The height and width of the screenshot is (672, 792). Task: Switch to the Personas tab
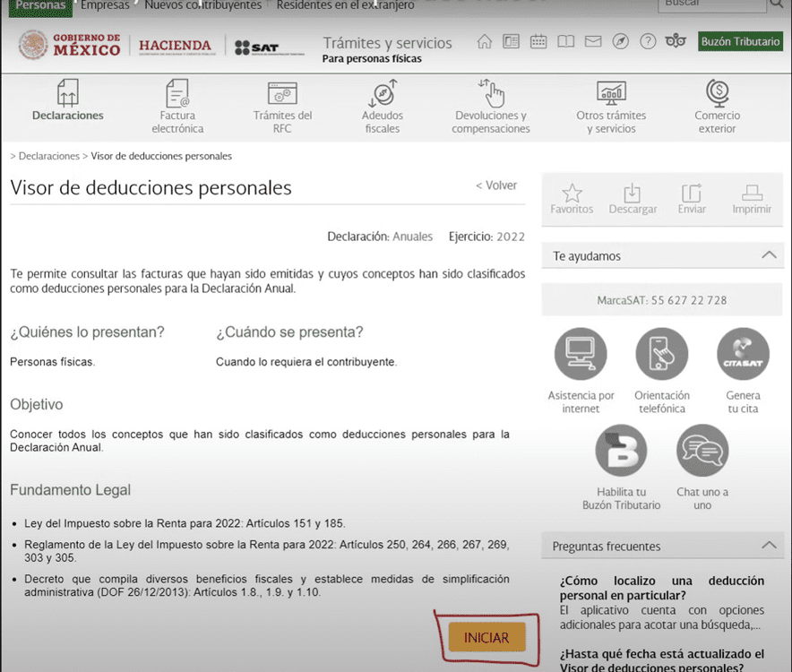click(39, 4)
